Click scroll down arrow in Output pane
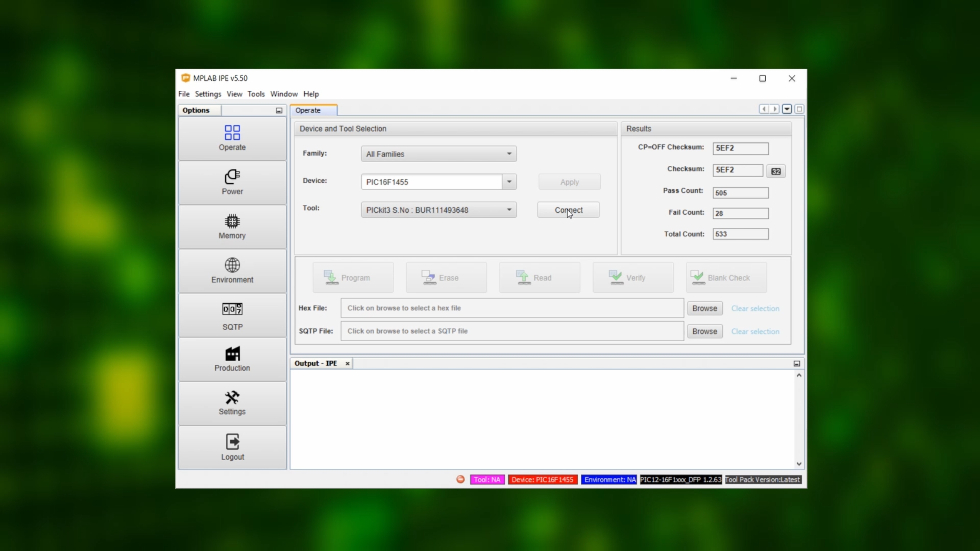980x551 pixels. coord(799,464)
